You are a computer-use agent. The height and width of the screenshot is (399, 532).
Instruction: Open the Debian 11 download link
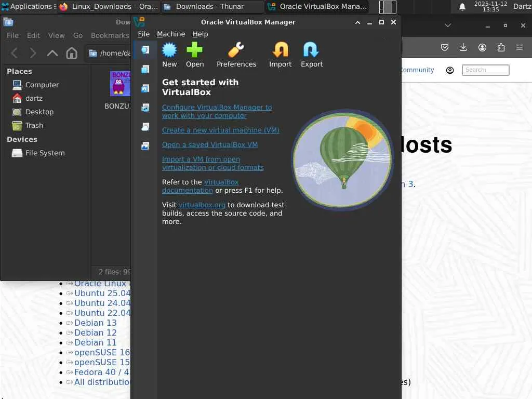tap(96, 342)
